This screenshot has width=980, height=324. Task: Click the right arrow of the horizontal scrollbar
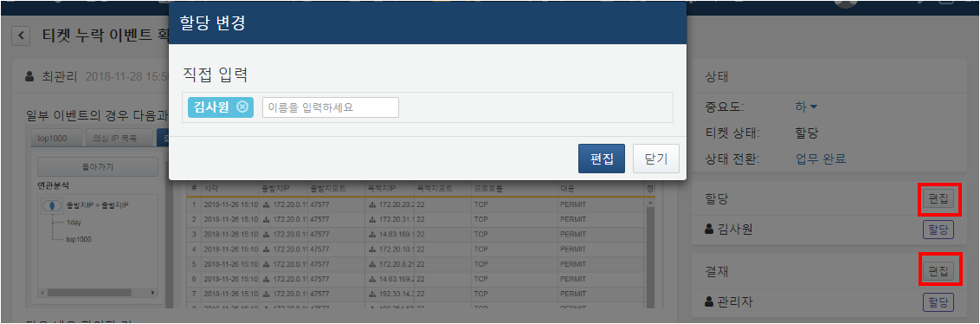[x=152, y=293]
